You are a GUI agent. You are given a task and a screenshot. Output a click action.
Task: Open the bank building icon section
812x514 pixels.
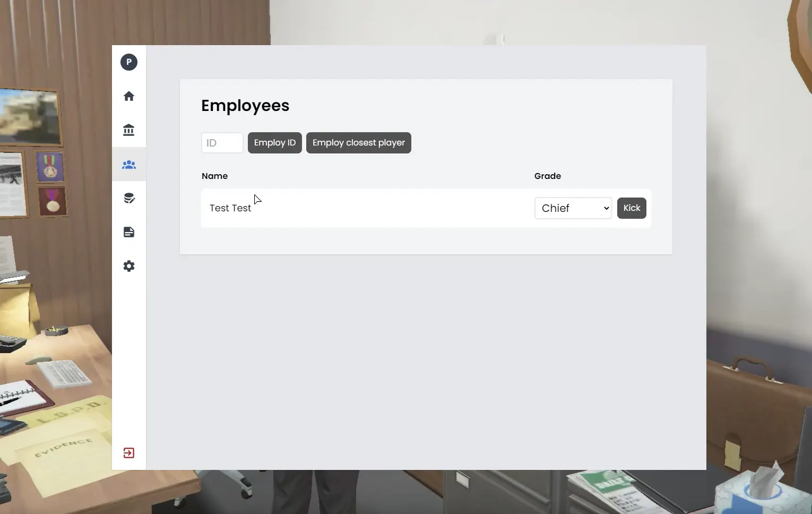129,130
